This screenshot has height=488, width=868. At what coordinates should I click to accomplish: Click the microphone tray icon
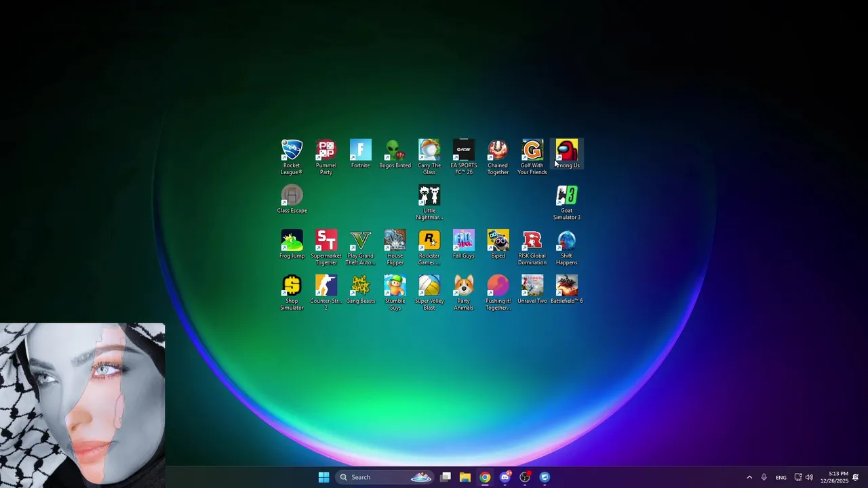[764, 477]
